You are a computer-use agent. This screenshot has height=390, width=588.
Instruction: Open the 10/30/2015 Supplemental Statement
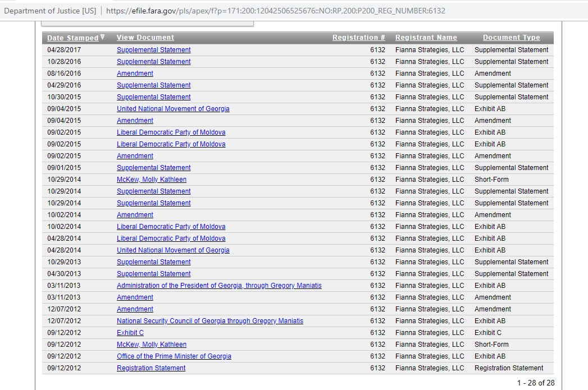153,97
